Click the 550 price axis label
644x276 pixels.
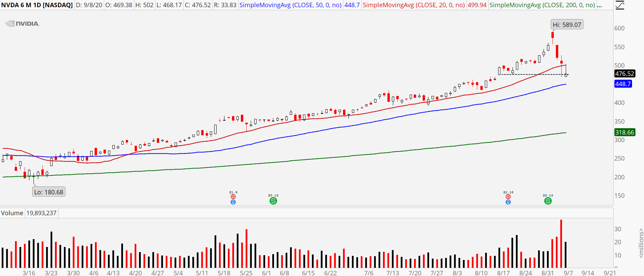(x=619, y=47)
